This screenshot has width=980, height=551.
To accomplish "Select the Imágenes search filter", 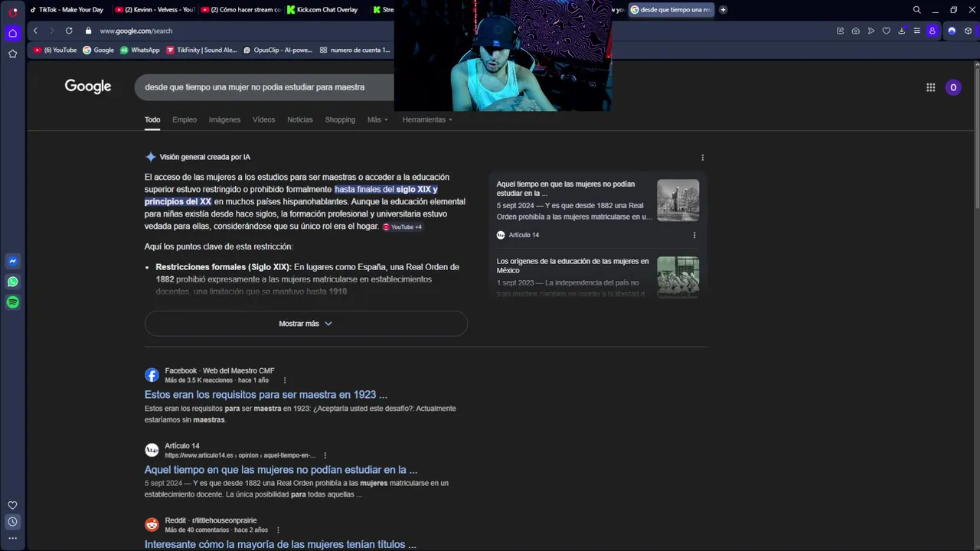I will [224, 119].
